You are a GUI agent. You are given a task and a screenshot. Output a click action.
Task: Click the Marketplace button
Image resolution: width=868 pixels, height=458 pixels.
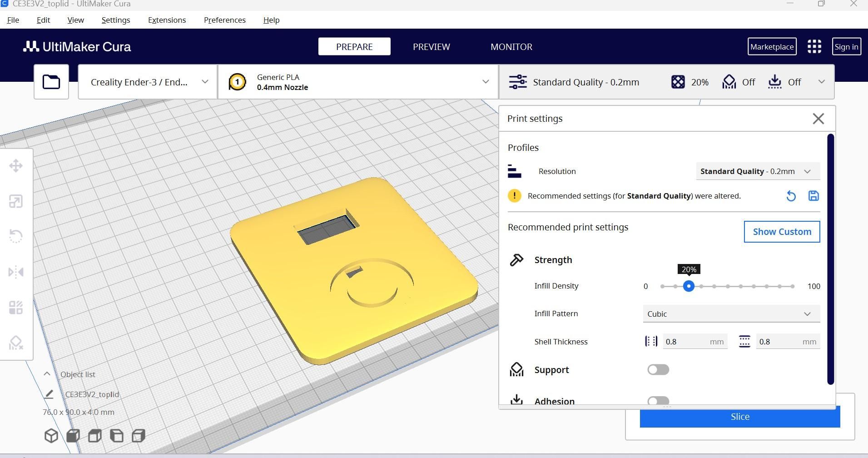[772, 46]
